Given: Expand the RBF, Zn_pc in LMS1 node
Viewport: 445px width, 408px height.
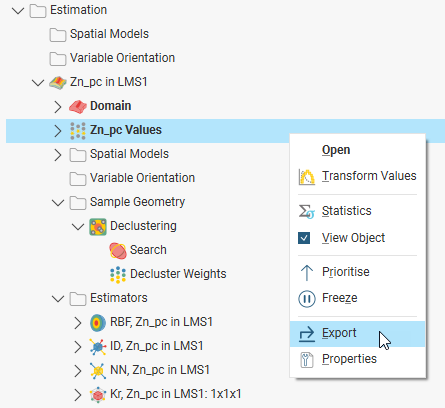Looking at the screenshot, I should [x=78, y=322].
